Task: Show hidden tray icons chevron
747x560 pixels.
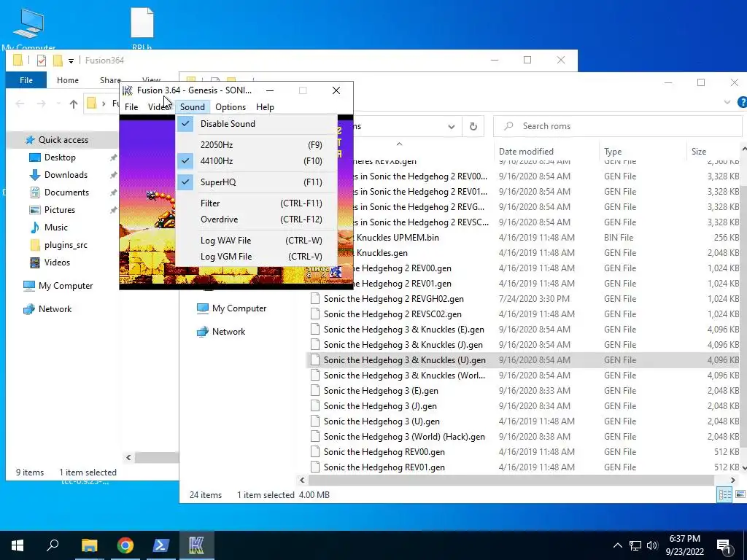Action: 617,545
